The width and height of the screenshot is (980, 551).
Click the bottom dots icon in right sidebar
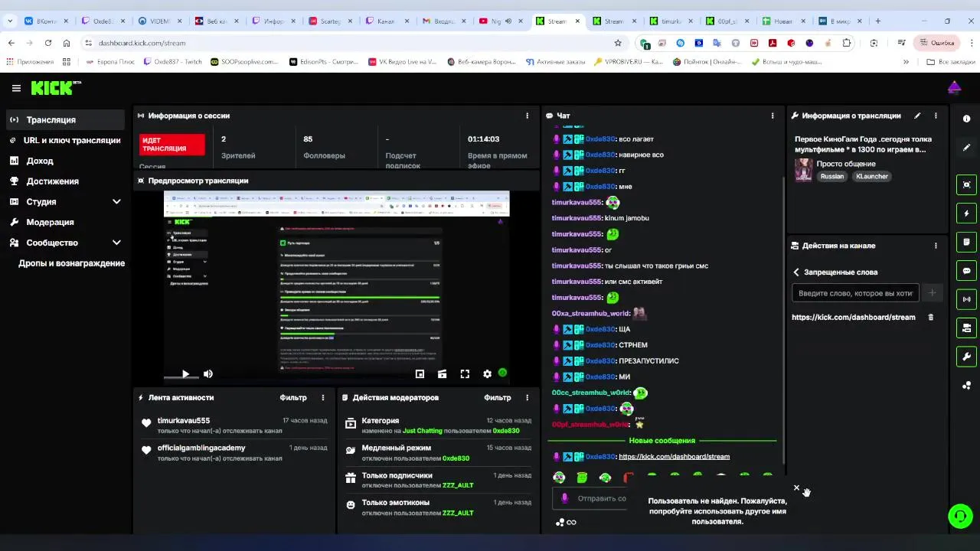966,386
